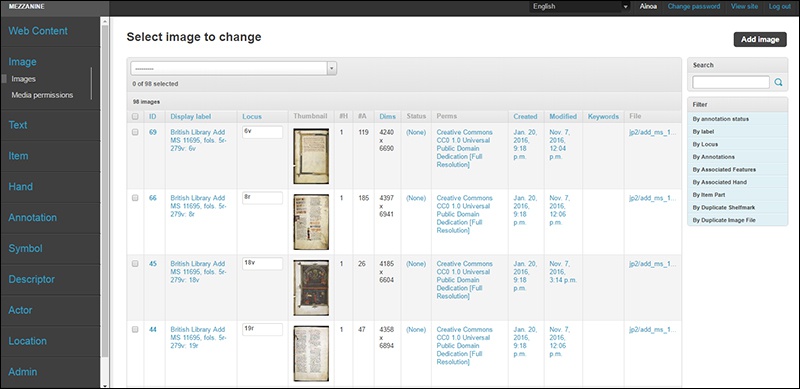Open display label link ending in 8r
This screenshot has height=389, width=800.
[198, 206]
